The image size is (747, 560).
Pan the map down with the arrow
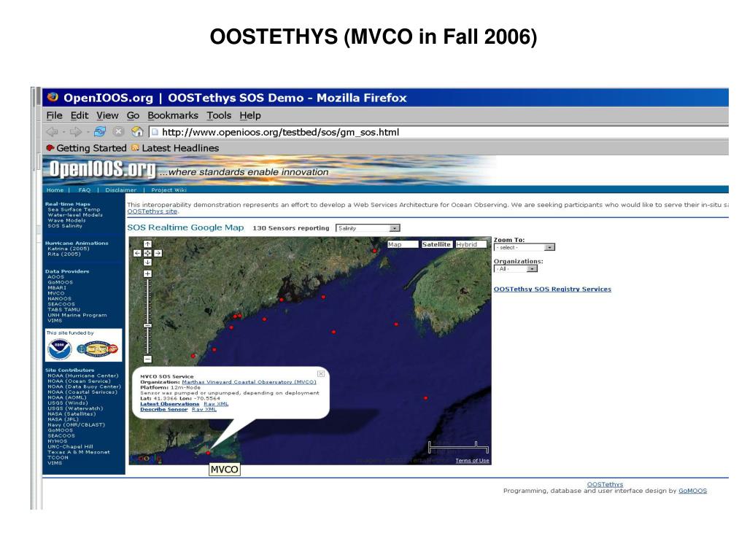click(147, 262)
